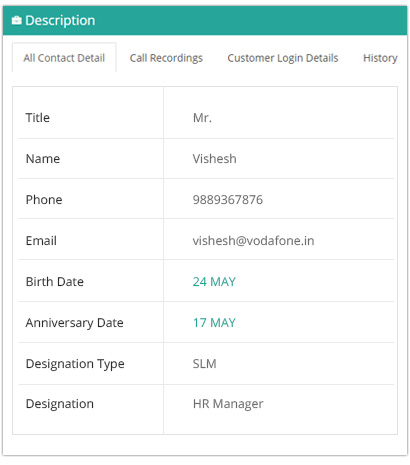Click the 17 MAY anniversary date link
410x465 pixels.
[x=214, y=323]
